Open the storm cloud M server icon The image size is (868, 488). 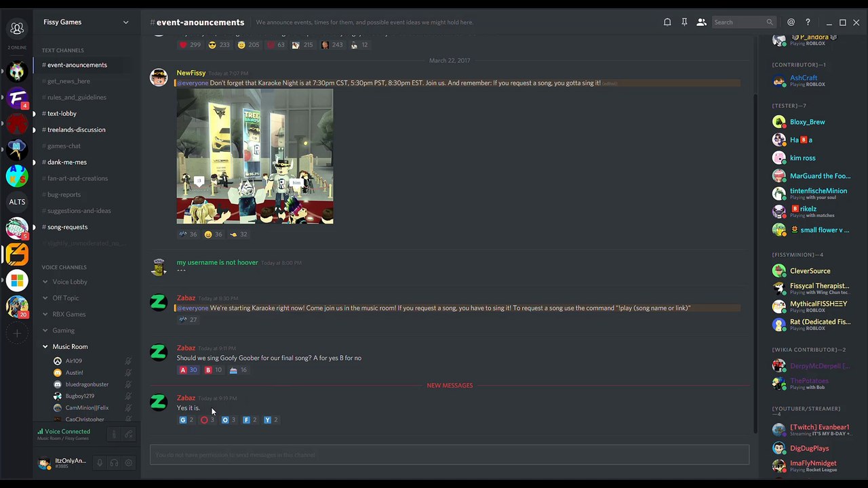[17, 149]
